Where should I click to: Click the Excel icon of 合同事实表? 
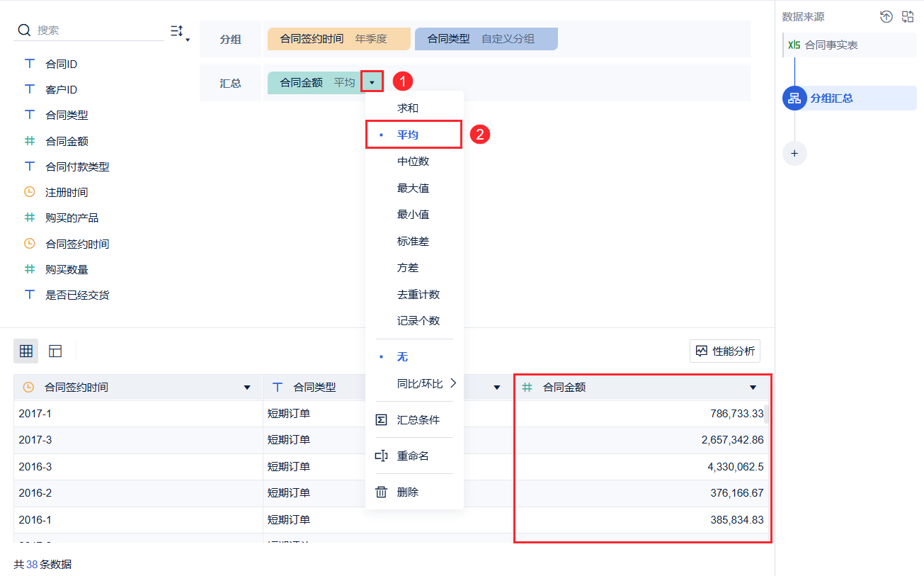point(794,45)
